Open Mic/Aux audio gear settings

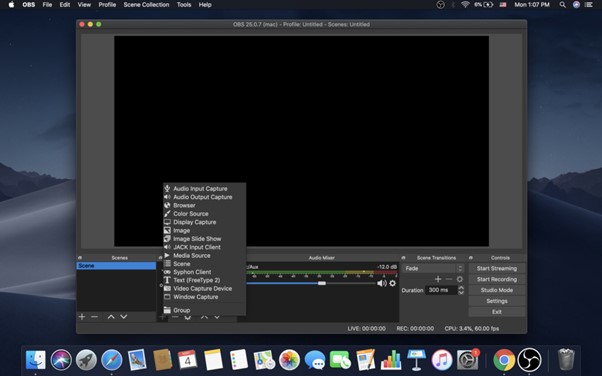pos(392,283)
